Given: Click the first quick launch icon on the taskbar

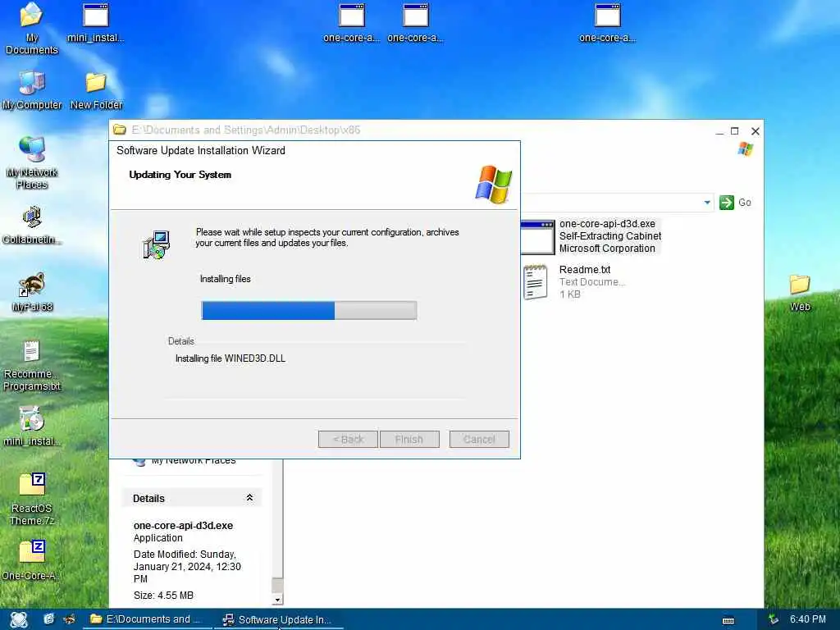Looking at the screenshot, I should click(x=48, y=619).
